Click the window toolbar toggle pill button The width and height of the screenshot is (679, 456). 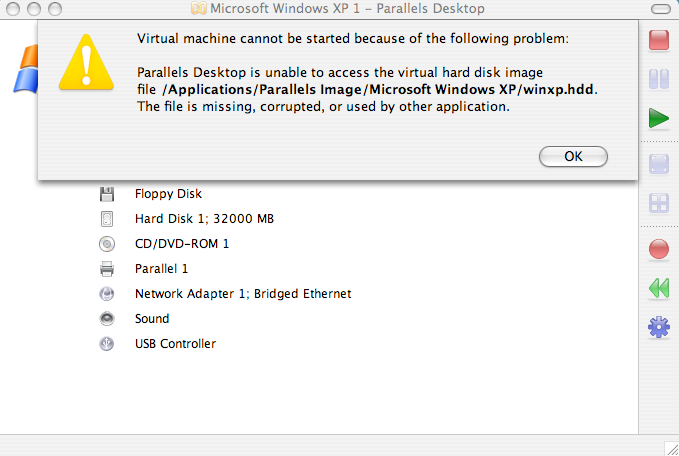(660, 9)
